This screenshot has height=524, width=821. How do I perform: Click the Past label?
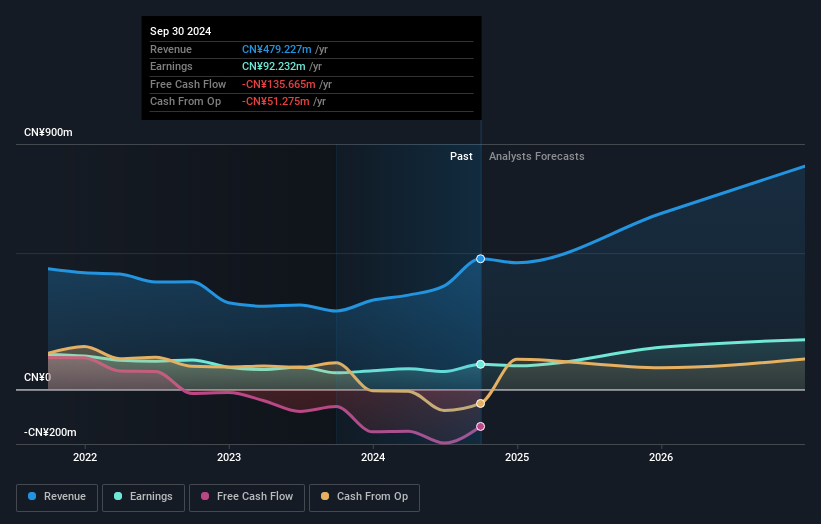click(461, 156)
